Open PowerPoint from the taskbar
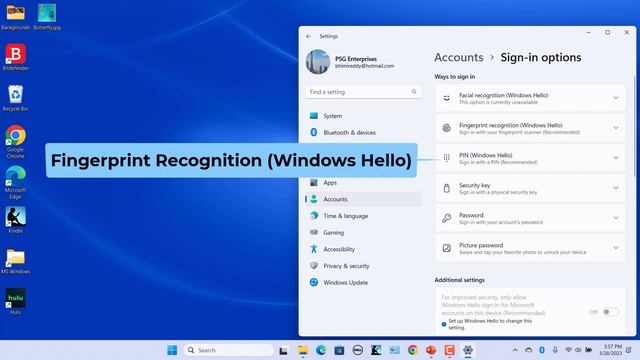This screenshot has width=640, height=360. point(431,350)
